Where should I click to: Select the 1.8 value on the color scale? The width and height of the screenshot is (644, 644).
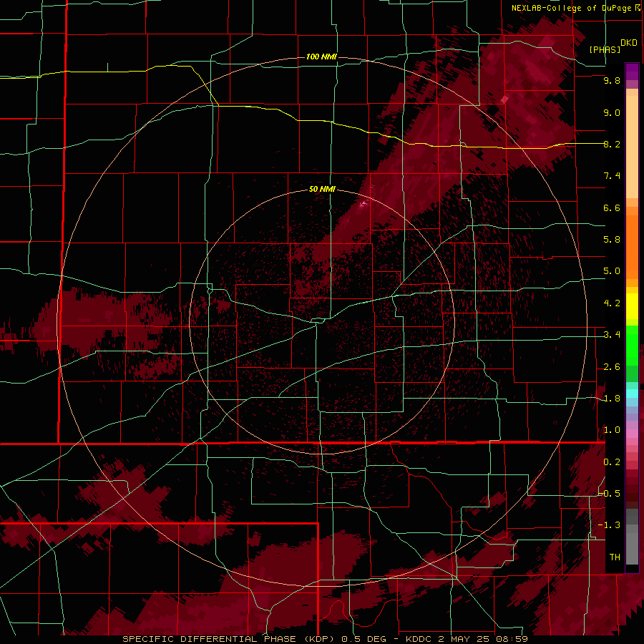tap(612, 399)
